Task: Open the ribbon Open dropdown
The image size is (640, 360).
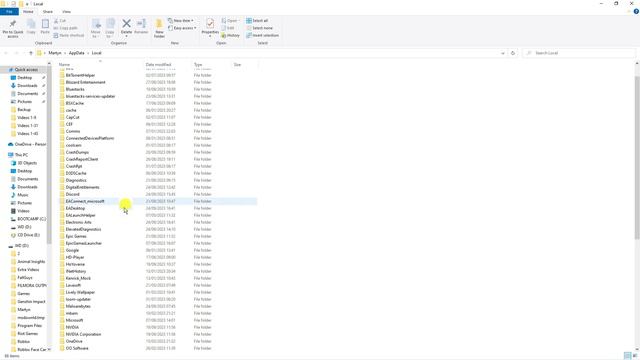Action: (x=230, y=21)
